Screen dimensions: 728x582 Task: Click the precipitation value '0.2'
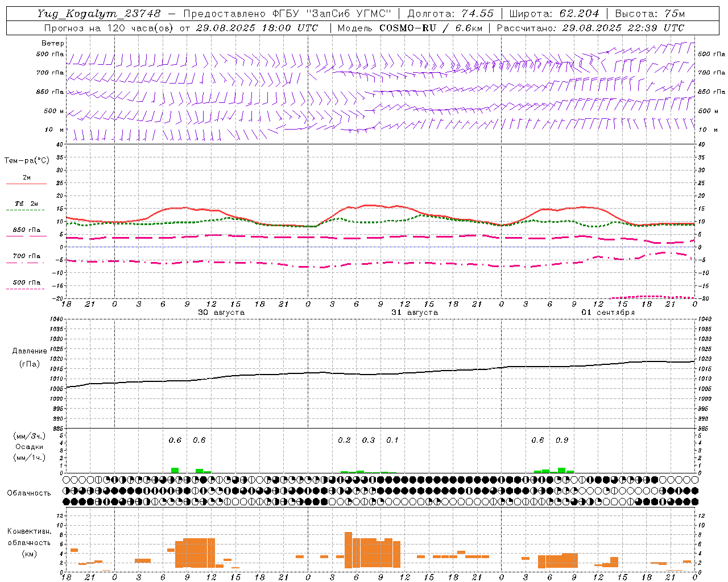point(344,440)
